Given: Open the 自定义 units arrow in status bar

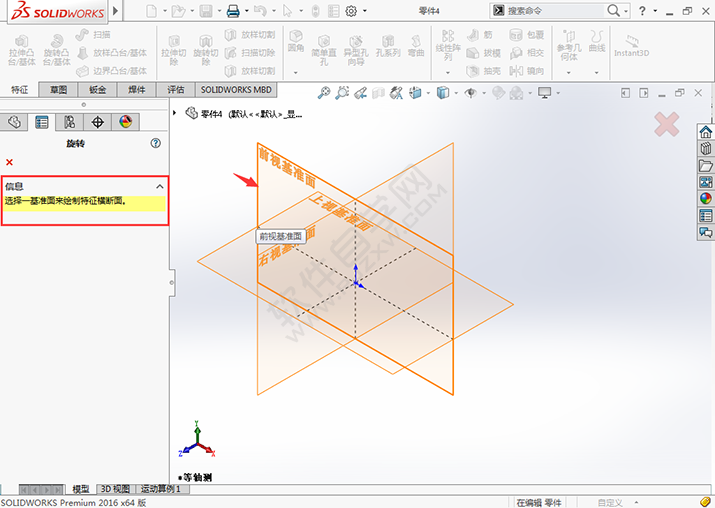Looking at the screenshot, I should [x=636, y=503].
